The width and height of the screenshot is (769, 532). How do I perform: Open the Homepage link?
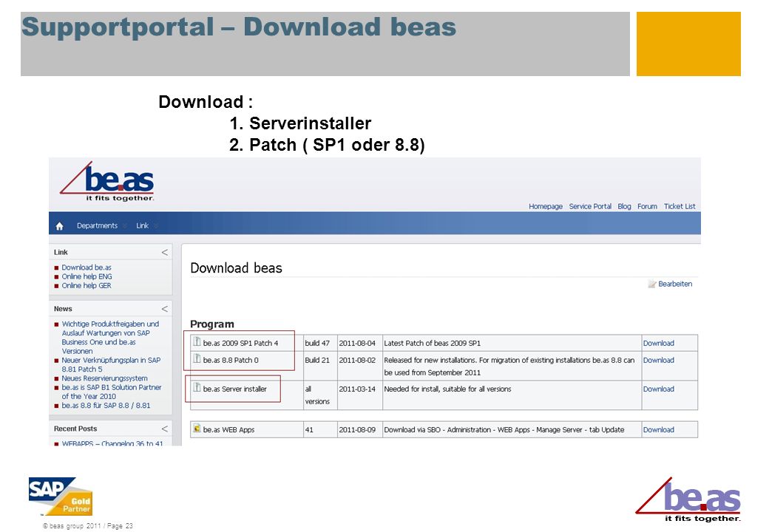point(546,207)
